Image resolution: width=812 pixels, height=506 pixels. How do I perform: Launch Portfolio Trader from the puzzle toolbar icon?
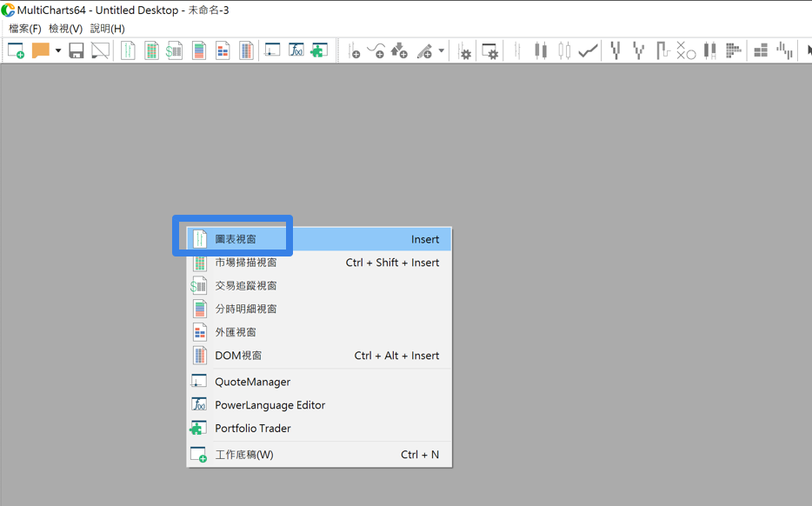[319, 50]
